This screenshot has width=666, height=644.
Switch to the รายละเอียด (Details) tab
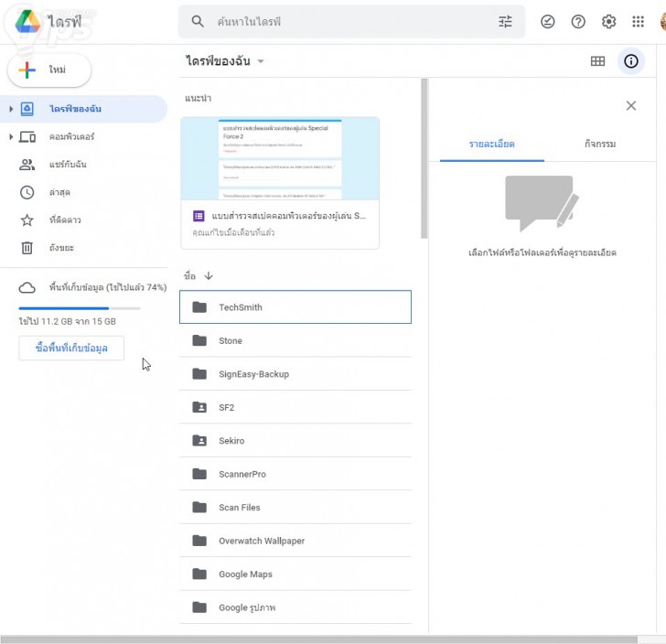tap(492, 144)
